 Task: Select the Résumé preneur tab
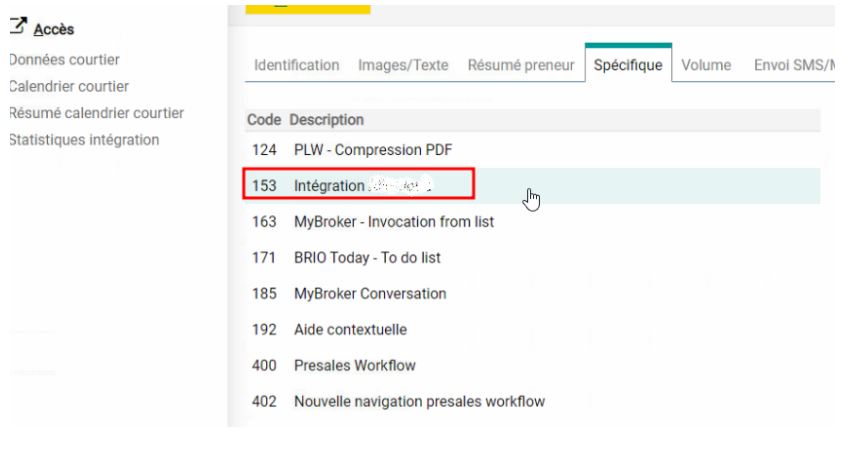pyautogui.click(x=520, y=65)
